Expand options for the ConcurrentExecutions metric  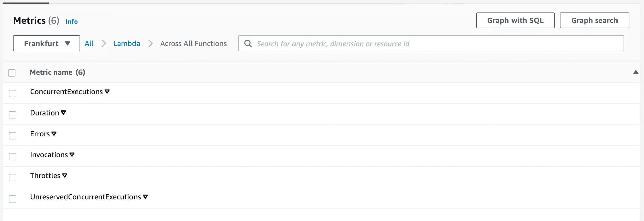(107, 91)
